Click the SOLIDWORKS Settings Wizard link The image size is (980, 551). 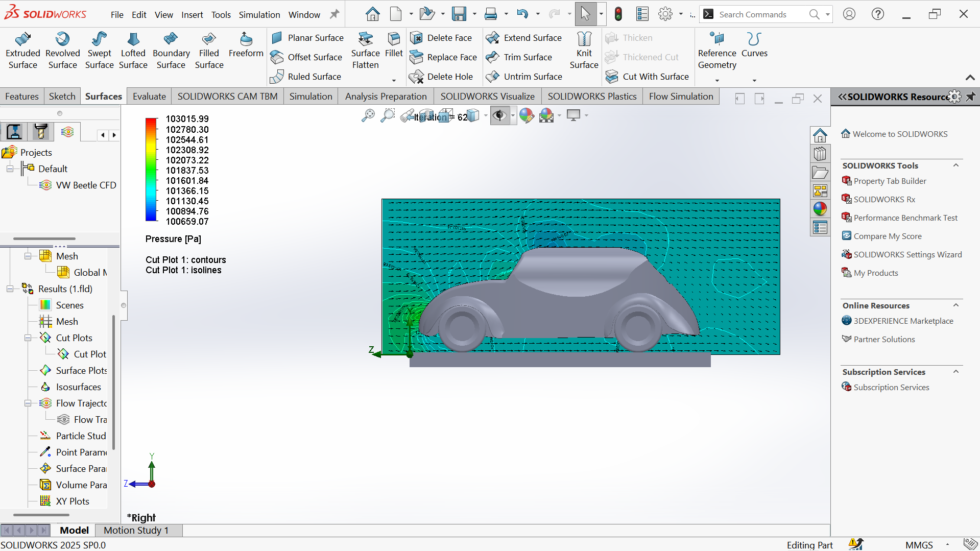coord(907,254)
